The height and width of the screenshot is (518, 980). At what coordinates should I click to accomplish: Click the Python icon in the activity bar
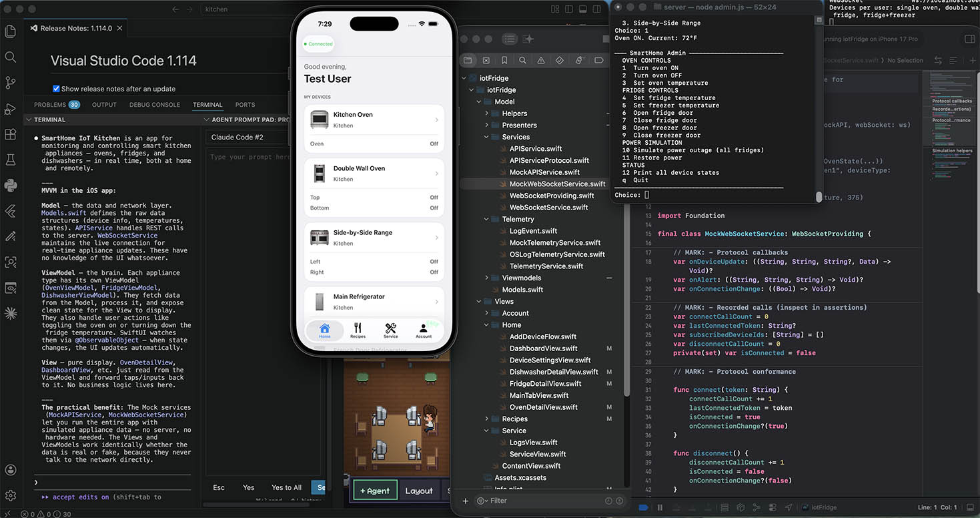click(x=10, y=185)
